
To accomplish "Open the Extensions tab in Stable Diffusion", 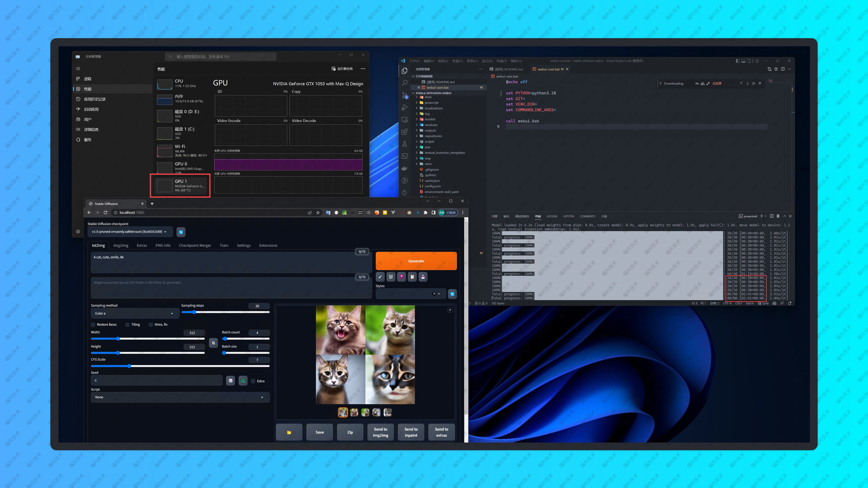I will point(268,245).
